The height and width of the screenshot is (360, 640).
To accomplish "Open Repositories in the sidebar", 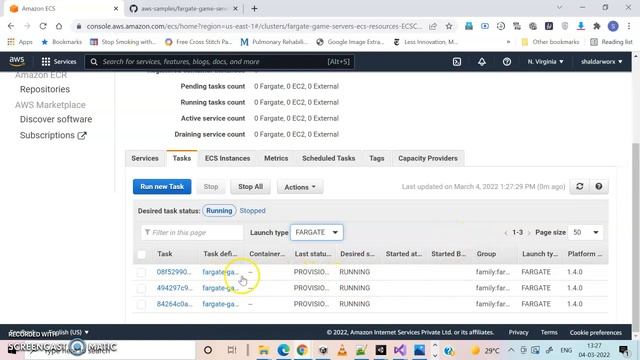I will tap(45, 89).
